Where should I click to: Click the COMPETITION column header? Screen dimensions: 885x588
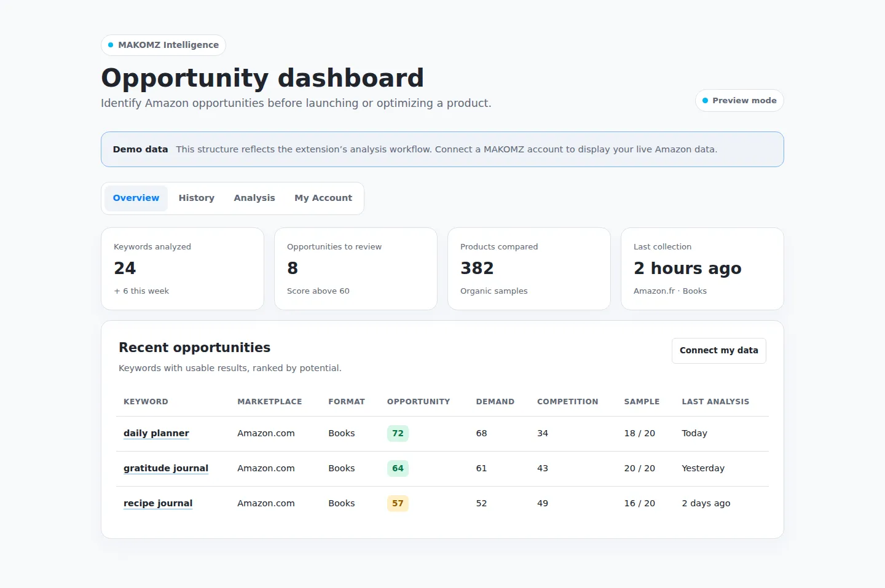pyautogui.click(x=568, y=402)
